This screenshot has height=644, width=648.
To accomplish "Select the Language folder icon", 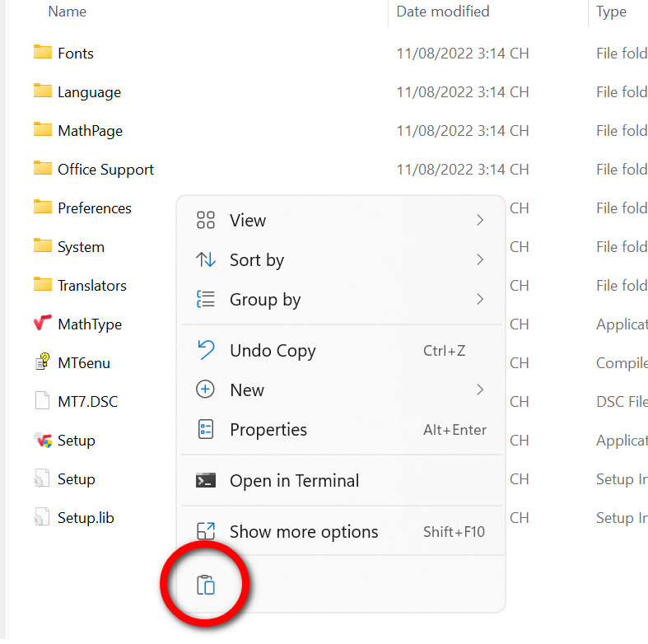I will click(x=43, y=91).
